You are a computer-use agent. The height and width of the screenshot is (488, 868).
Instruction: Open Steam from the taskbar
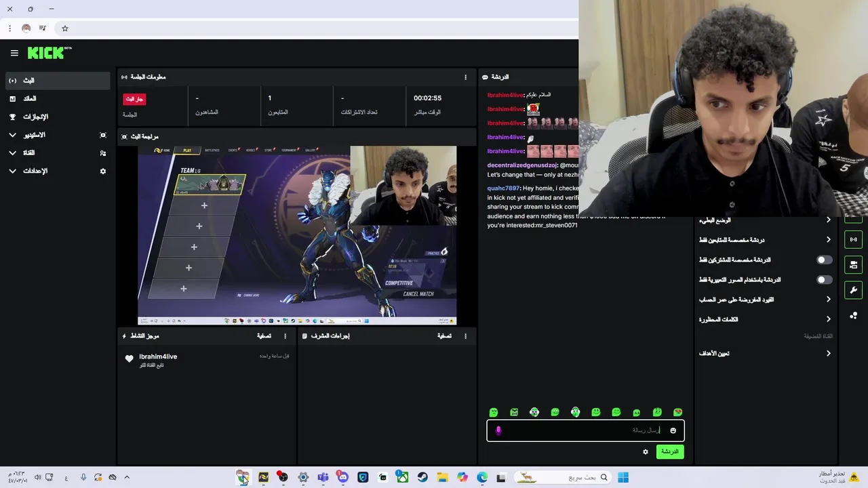[422, 478]
